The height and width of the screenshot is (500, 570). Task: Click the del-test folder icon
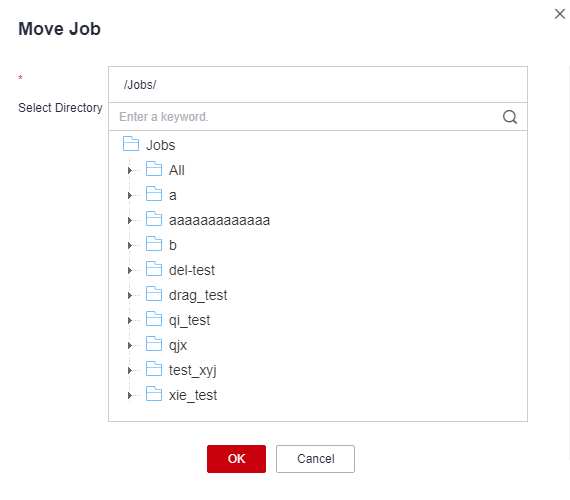pyautogui.click(x=154, y=269)
